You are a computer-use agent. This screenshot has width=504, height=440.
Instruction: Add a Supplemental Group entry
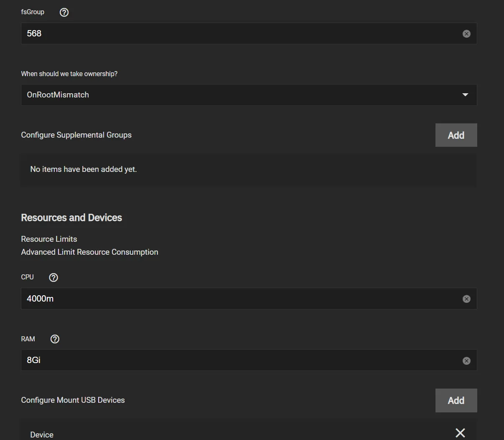point(456,135)
